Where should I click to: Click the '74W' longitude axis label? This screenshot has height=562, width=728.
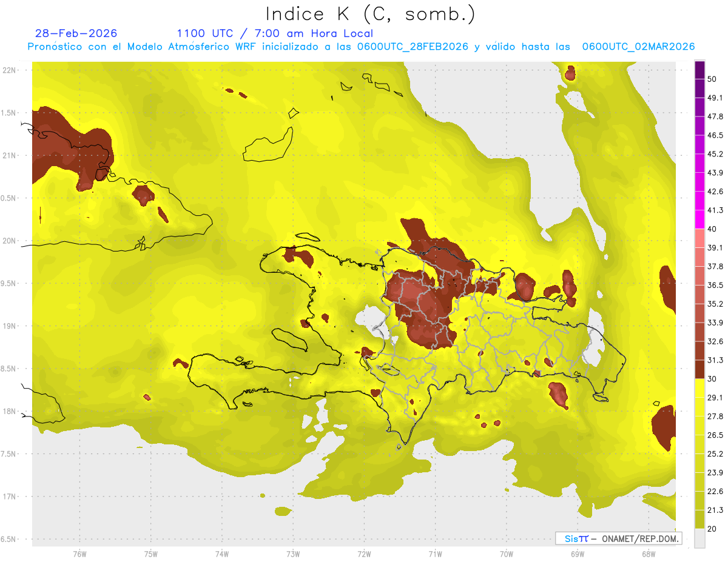pyautogui.click(x=221, y=554)
